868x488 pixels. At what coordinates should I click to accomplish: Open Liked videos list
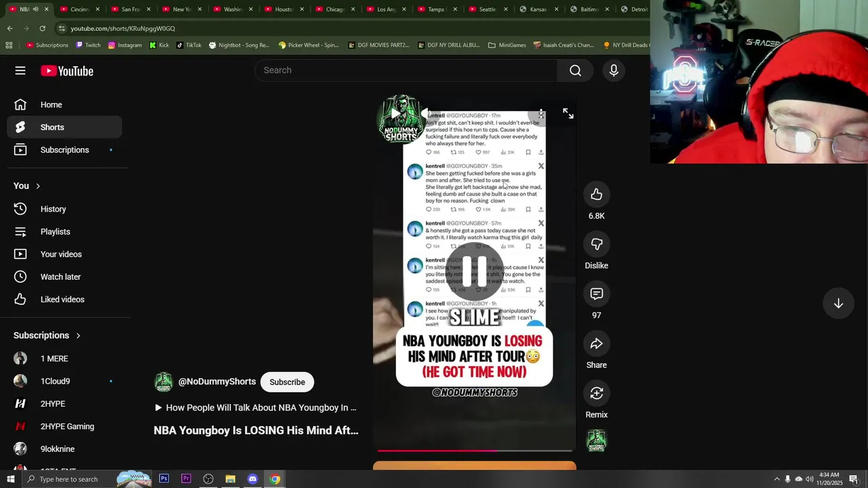pyautogui.click(x=64, y=300)
